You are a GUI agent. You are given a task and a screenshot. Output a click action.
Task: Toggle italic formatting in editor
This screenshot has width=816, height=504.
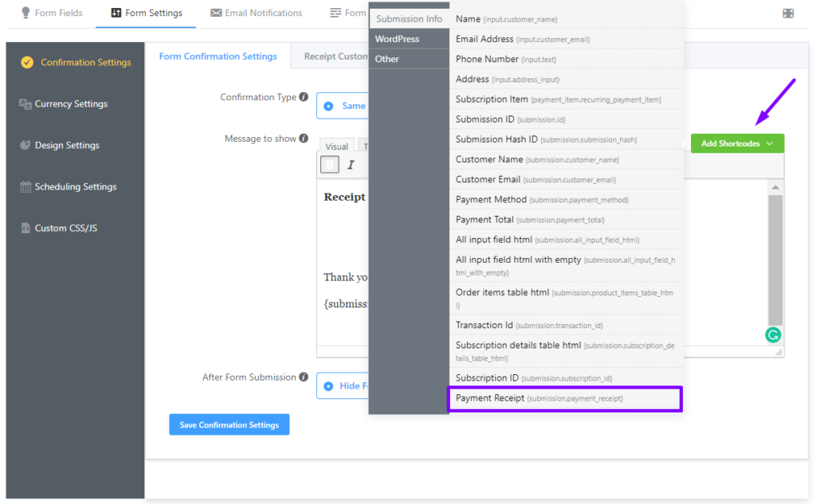(351, 165)
